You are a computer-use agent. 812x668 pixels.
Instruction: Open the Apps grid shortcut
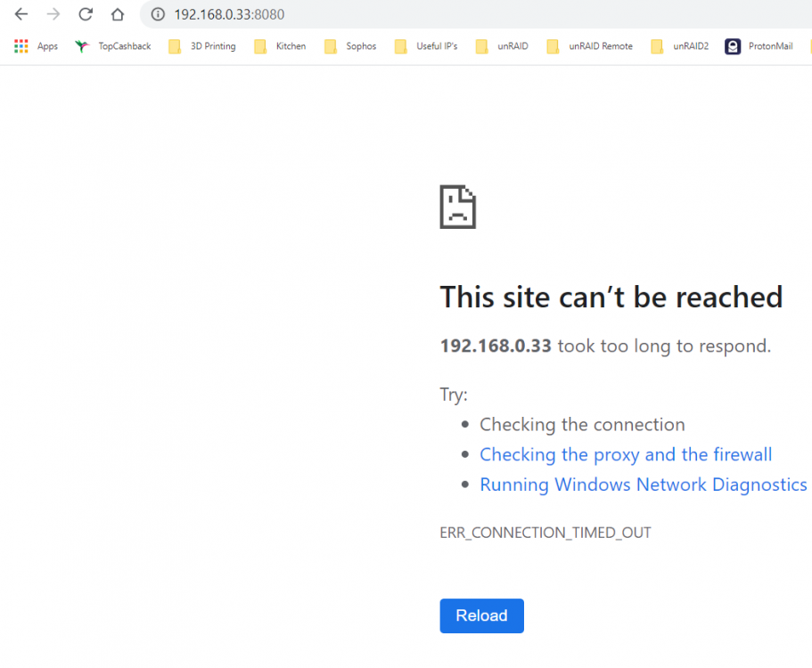point(36,46)
